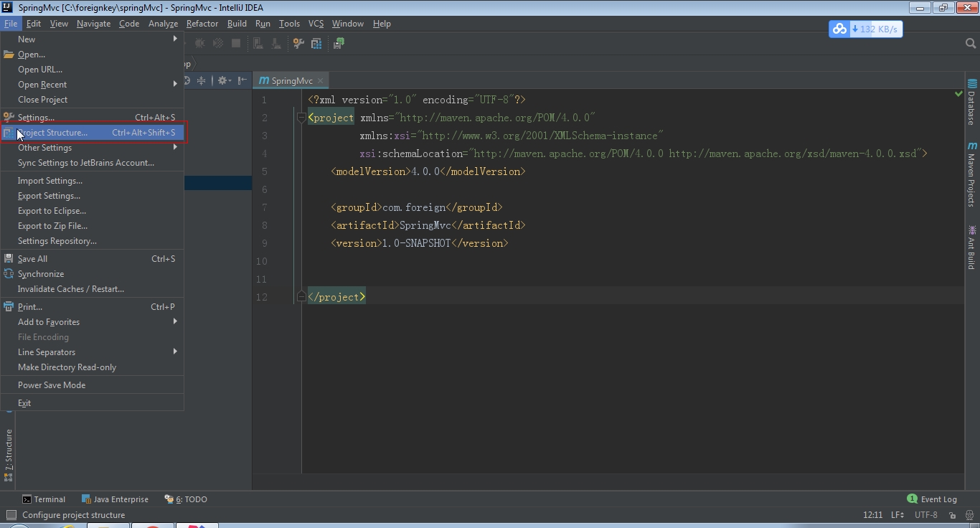Screen dimensions: 980x528
Task: Choose Close Project in File menu
Action: (x=92, y=100)
